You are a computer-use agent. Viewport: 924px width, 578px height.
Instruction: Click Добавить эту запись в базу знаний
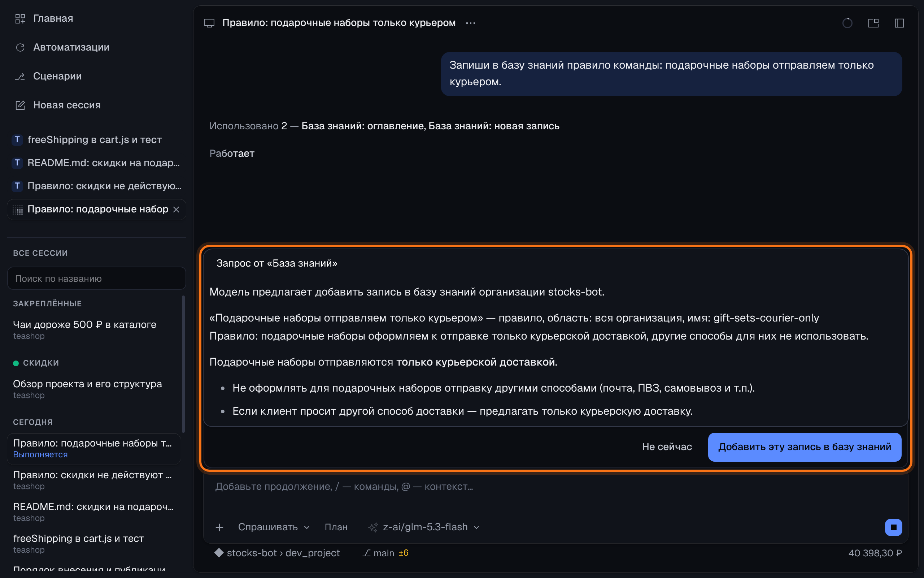(x=805, y=447)
